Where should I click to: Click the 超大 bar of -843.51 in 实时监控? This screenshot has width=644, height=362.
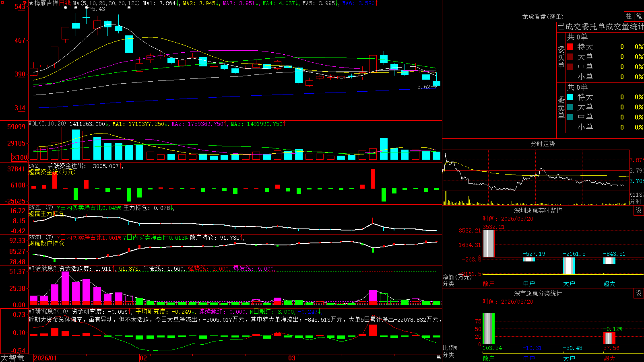[609, 260]
